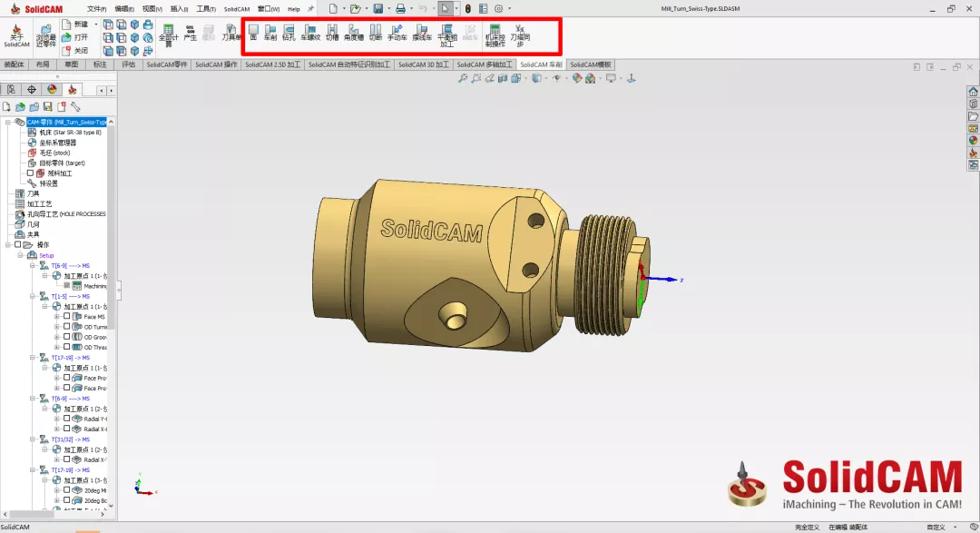Click 全部计算 calculate all icon

(x=168, y=35)
